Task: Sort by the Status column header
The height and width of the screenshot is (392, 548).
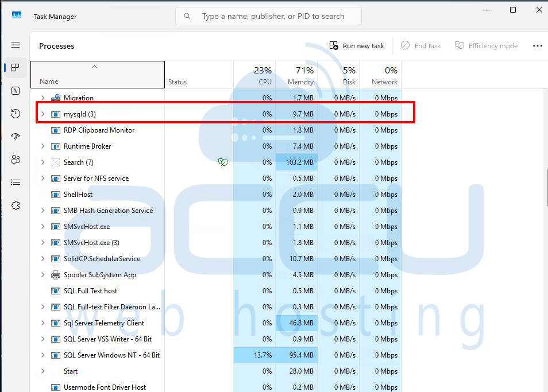Action: click(x=199, y=75)
